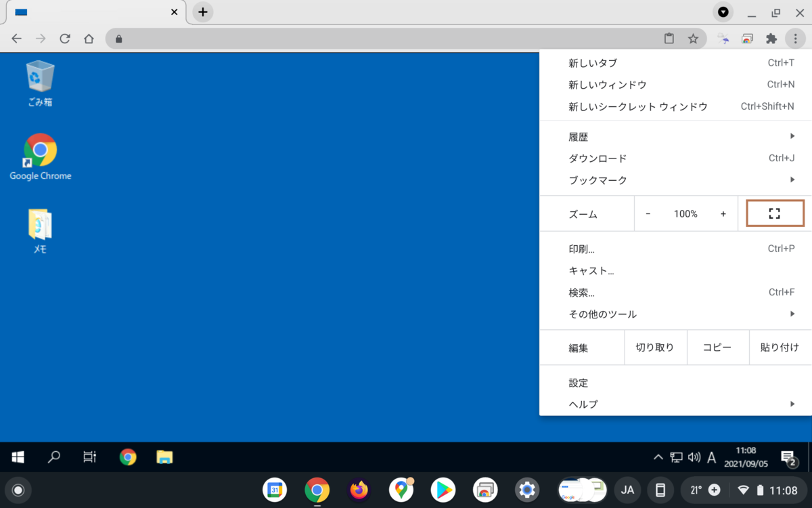Open the Extensions puzzle piece icon
This screenshot has width=812, height=508.
771,39
